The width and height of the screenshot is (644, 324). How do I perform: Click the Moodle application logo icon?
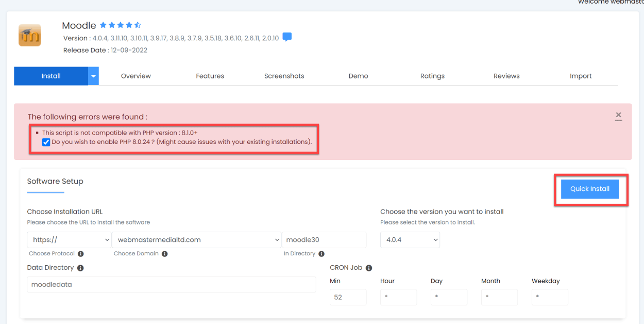[x=30, y=36]
